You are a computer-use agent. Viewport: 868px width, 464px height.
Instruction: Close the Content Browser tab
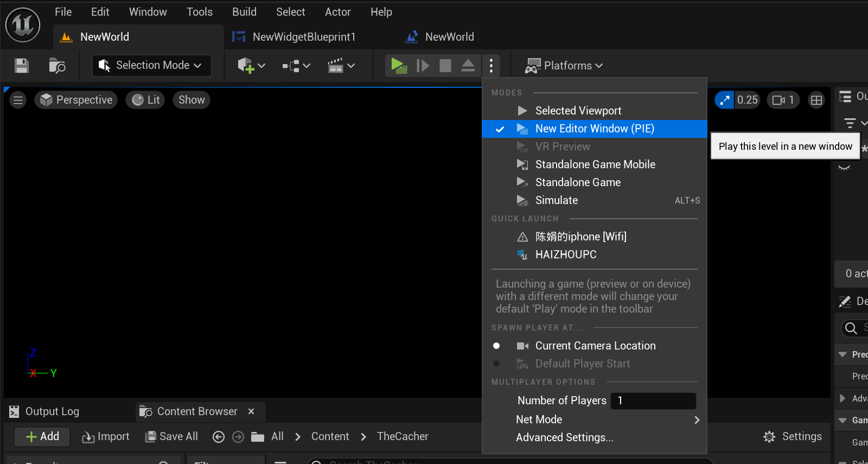(x=251, y=411)
